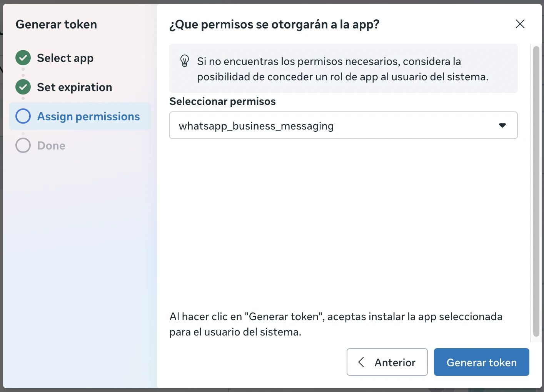
Task: Click the lightbulb icon in the tip banner
Action: [x=185, y=61]
